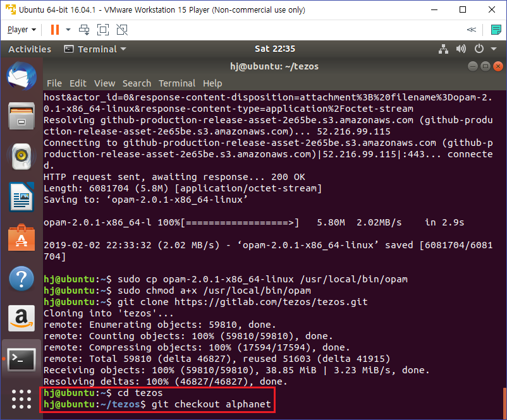Minimize the hj@ubuntu terminal window
Image resolution: width=507 pixels, height=420 pixels.
(473, 66)
